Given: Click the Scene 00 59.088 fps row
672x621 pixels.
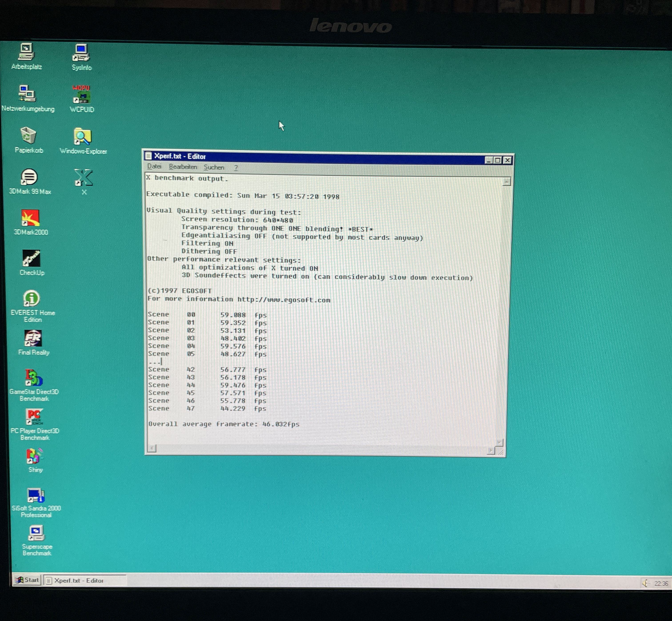Looking at the screenshot, I should tap(207, 315).
